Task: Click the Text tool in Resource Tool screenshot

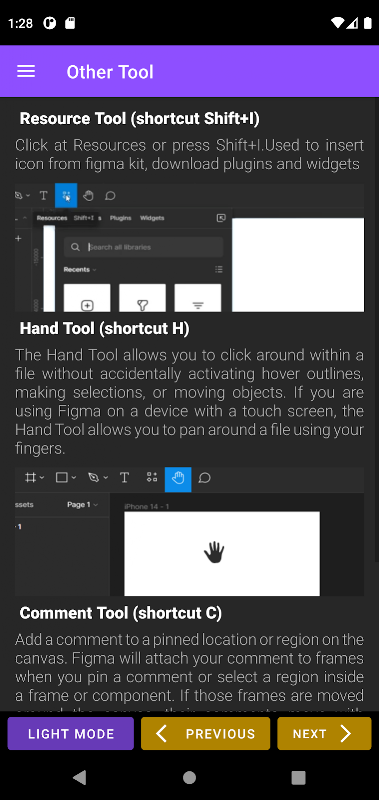Action: [43, 195]
